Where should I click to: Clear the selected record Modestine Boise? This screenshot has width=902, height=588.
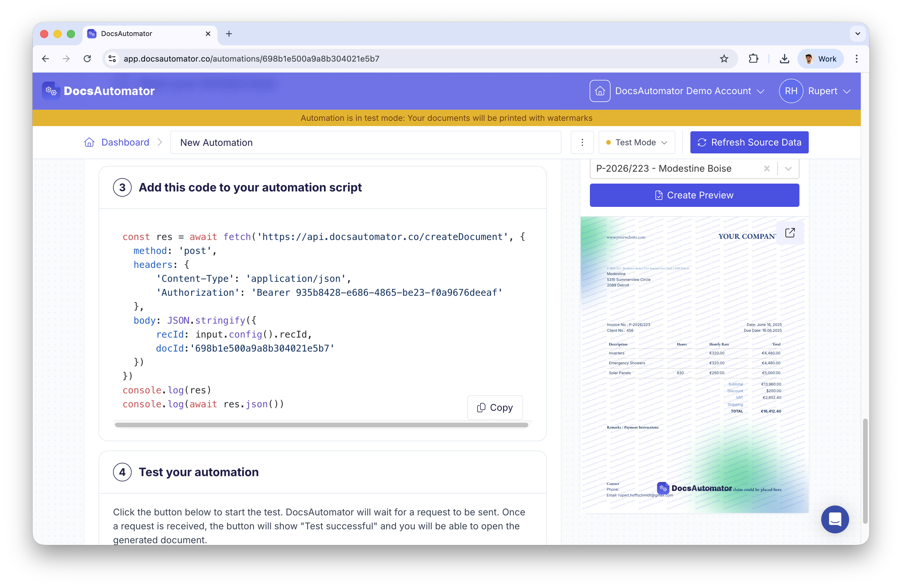(767, 168)
